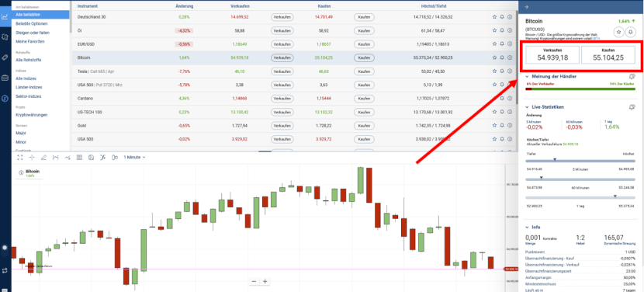The height and width of the screenshot is (292, 644).
Task: Click the trader sentiment buyer/seller bar
Action: [x=580, y=89]
